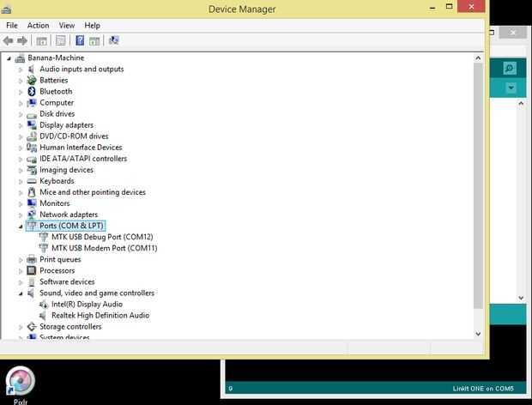Expand the Audio inputs and outputs node

point(21,70)
